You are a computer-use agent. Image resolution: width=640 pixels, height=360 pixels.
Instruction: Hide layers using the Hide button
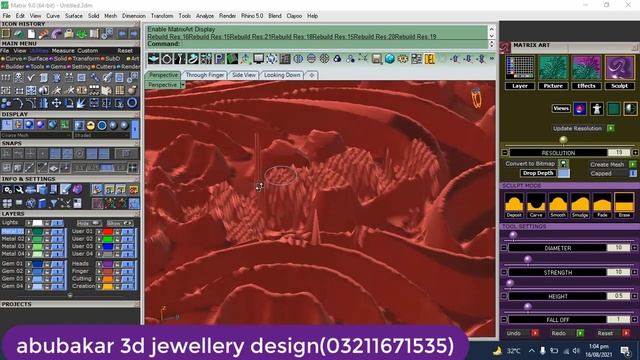tap(89, 223)
